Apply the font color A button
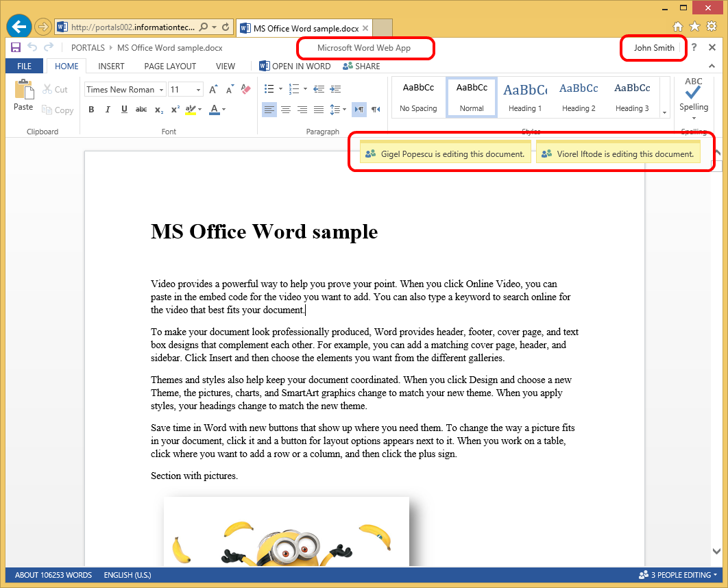Screen dimensions: 728x588 (214, 110)
